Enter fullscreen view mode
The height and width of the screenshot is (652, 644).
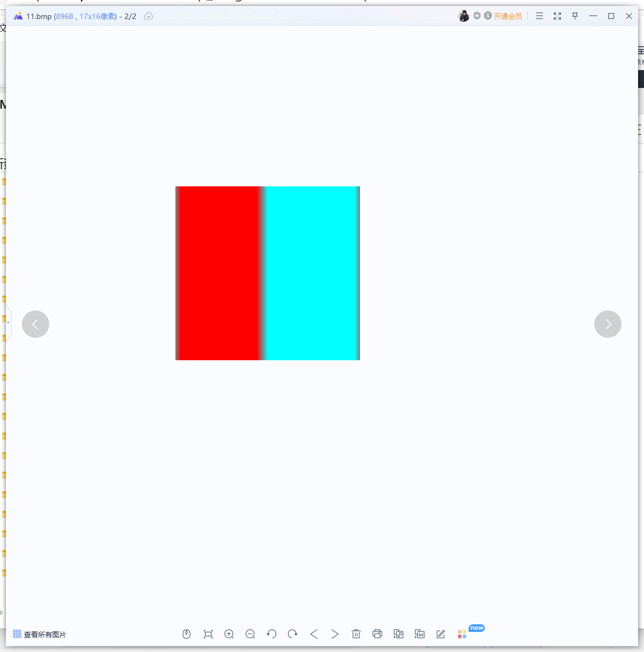pyautogui.click(x=557, y=16)
